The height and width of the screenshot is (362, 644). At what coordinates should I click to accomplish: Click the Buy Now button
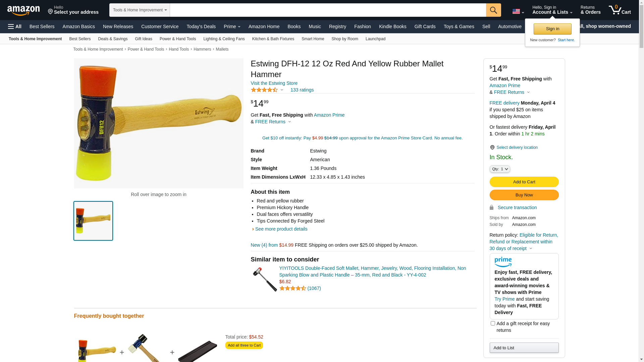pyautogui.click(x=524, y=195)
